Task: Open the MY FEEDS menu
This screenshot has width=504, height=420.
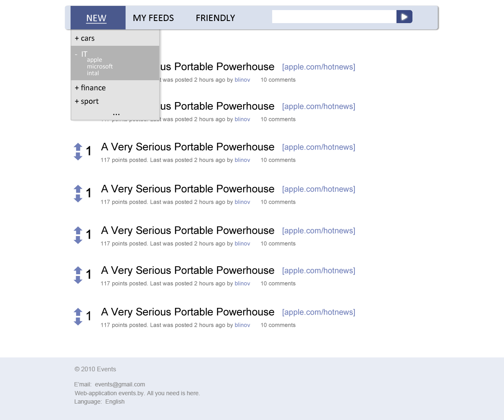Action: pos(153,18)
